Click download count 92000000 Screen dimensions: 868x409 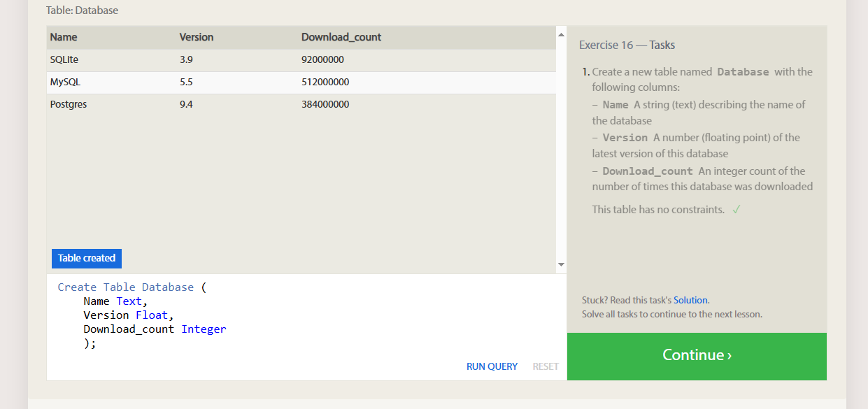322,59
